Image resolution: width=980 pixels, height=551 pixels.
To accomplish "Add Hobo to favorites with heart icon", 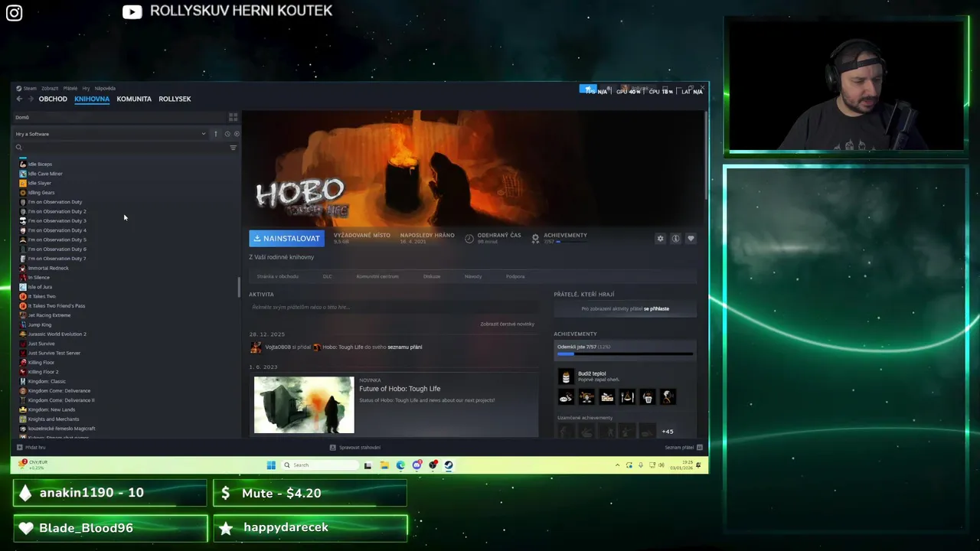I will (691, 239).
